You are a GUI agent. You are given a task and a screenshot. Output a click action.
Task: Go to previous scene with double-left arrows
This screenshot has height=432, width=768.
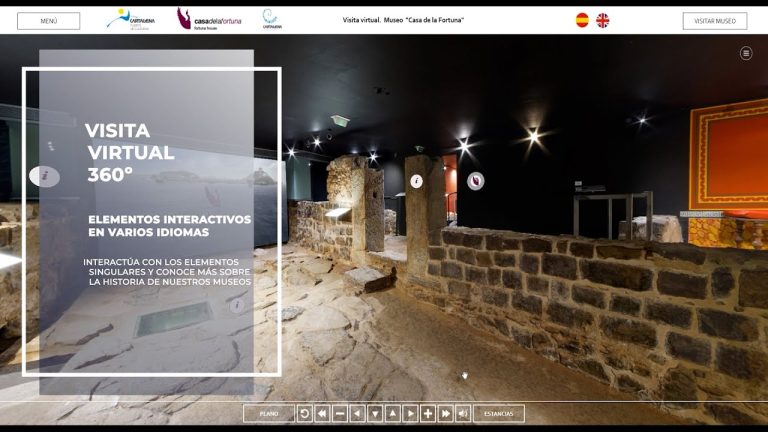point(322,414)
